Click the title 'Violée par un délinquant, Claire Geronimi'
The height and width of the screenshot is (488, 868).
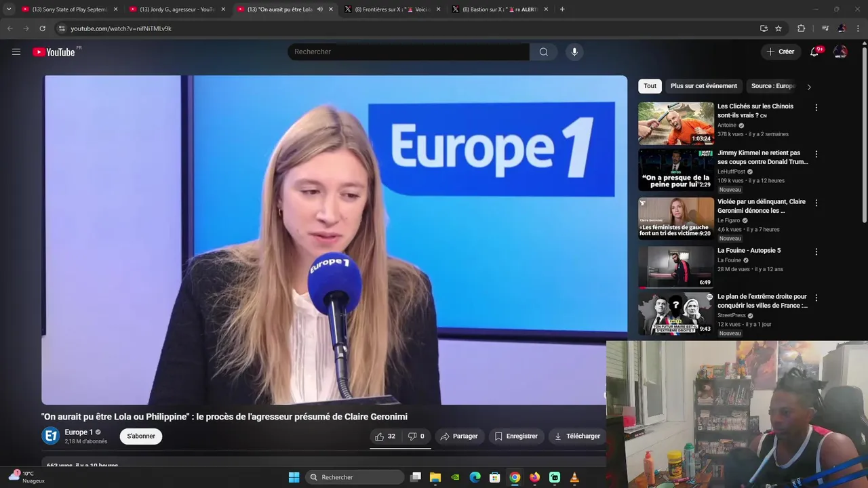coord(762,206)
